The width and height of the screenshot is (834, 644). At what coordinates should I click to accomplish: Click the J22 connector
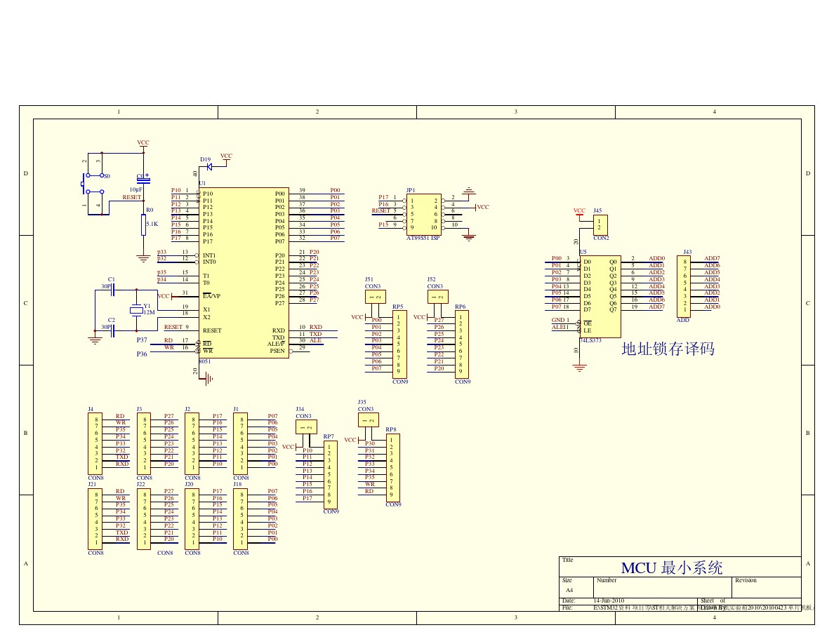[144, 519]
